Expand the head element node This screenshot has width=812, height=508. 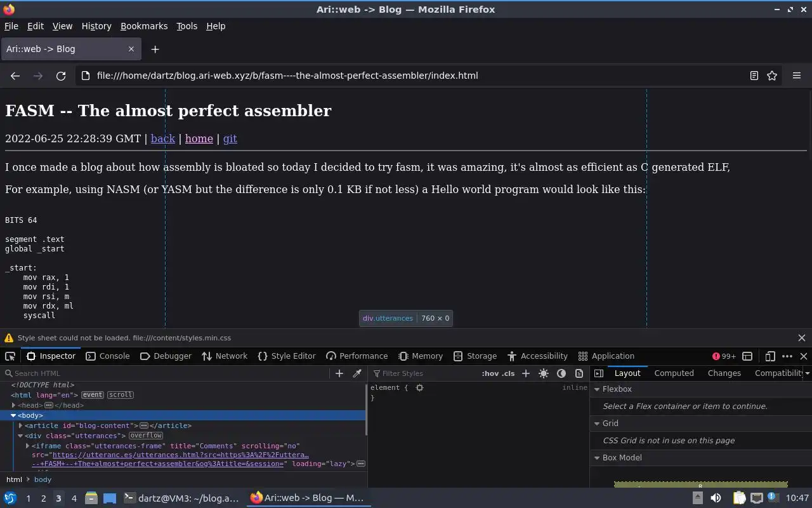coord(13,405)
